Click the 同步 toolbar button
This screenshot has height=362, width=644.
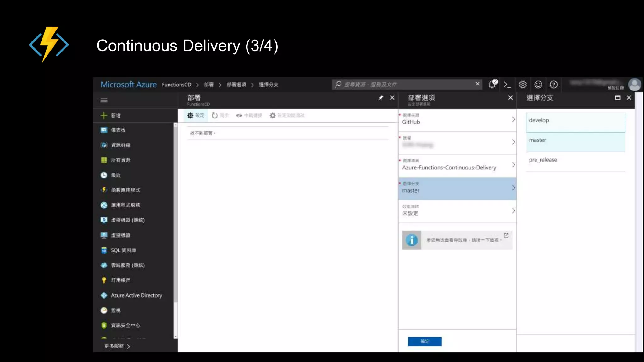pos(220,115)
